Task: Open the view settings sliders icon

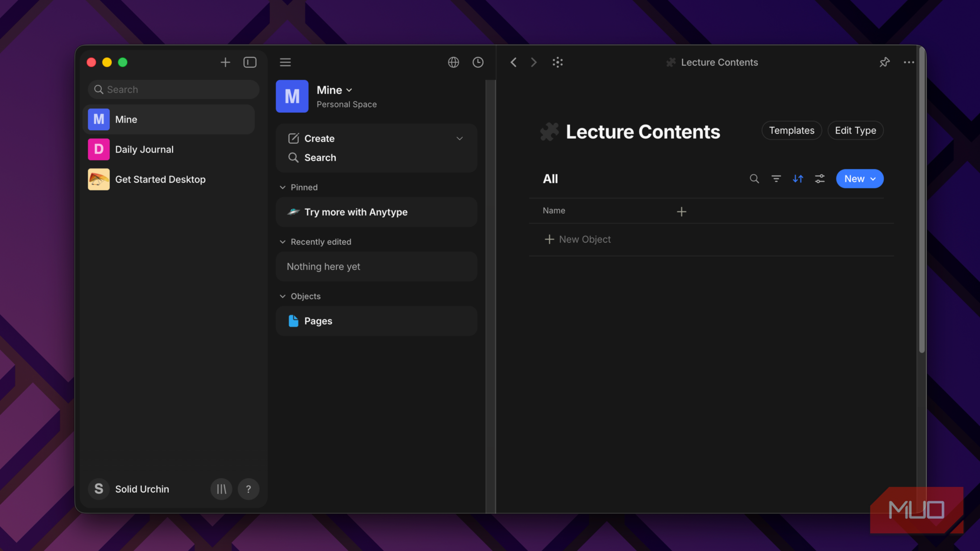Action: tap(820, 179)
